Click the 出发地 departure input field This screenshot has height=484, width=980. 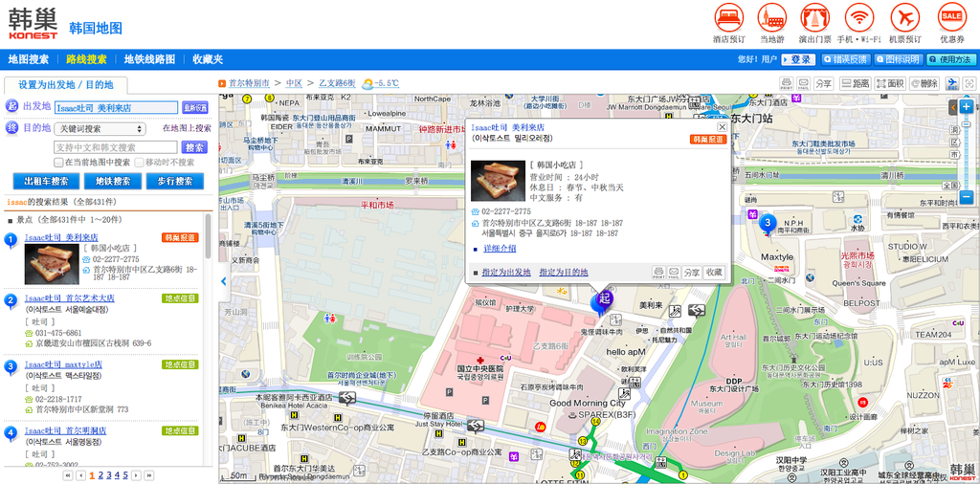tap(116, 107)
